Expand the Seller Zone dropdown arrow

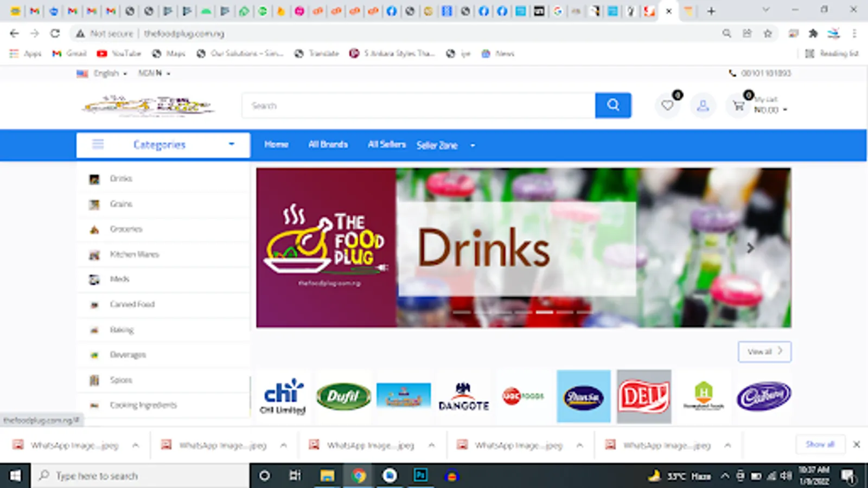point(473,145)
